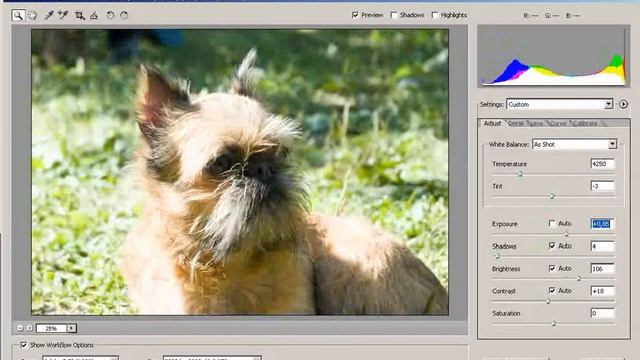Enable Shadows clipping warning
The height and width of the screenshot is (360, 640).
point(394,15)
